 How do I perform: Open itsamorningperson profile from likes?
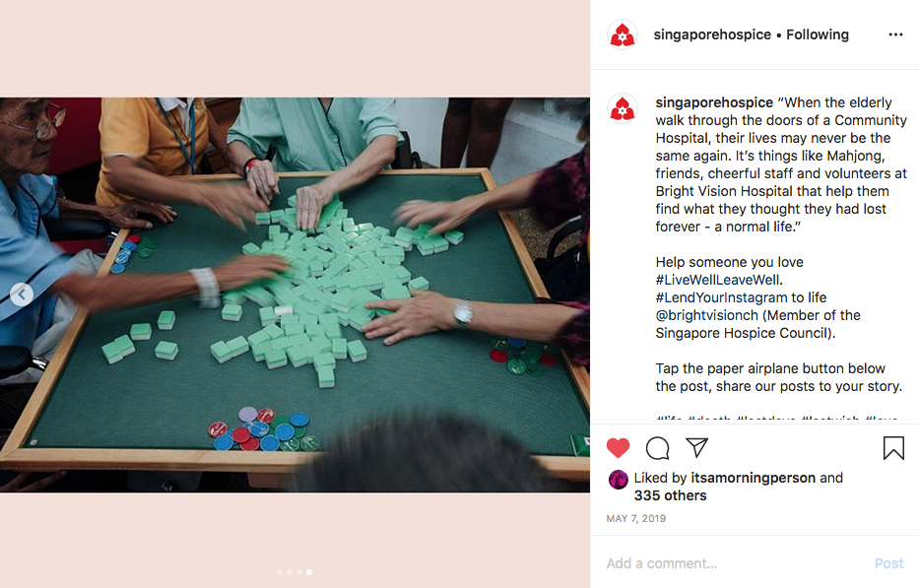point(754,478)
